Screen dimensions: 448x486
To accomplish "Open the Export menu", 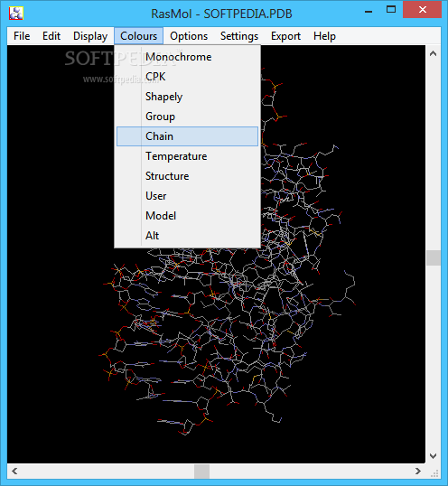I will [285, 36].
